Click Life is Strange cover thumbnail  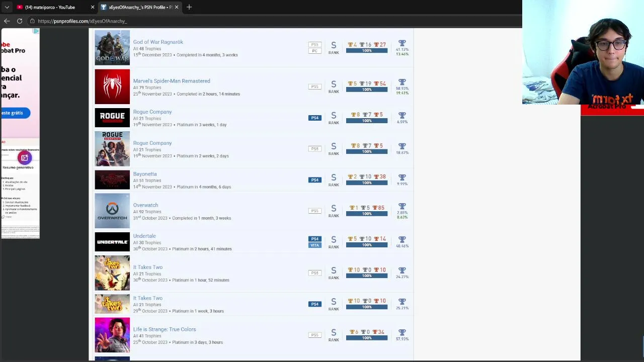112,335
